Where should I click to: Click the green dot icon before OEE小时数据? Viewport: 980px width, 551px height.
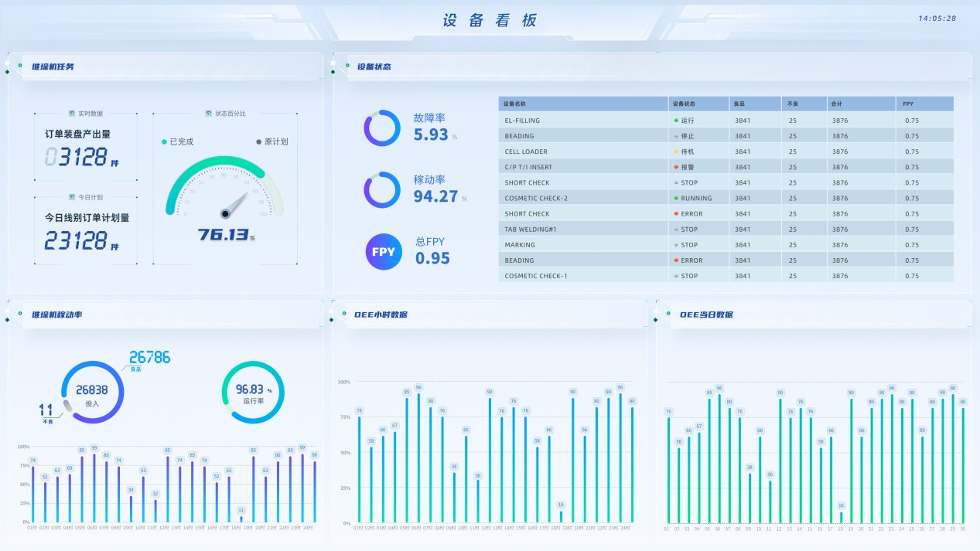click(x=343, y=314)
